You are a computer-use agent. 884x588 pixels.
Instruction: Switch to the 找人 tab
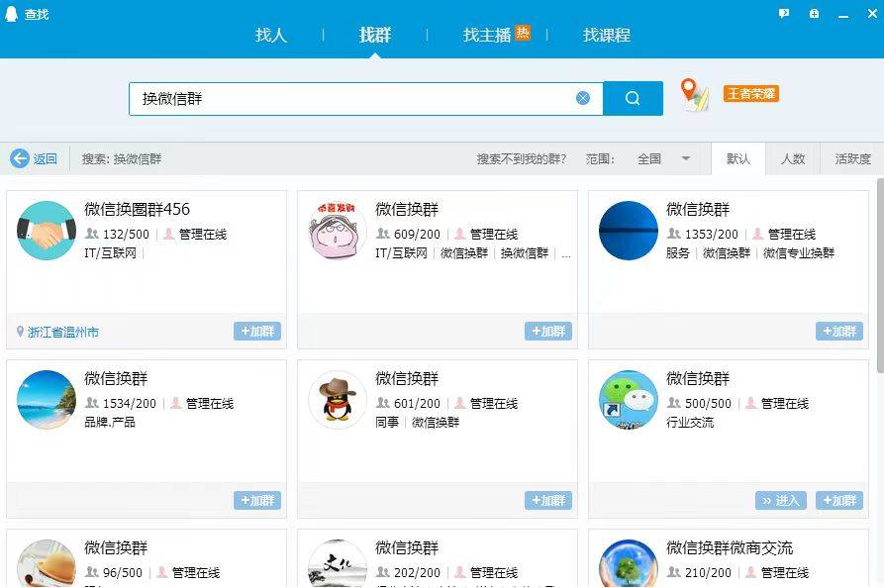[x=271, y=35]
